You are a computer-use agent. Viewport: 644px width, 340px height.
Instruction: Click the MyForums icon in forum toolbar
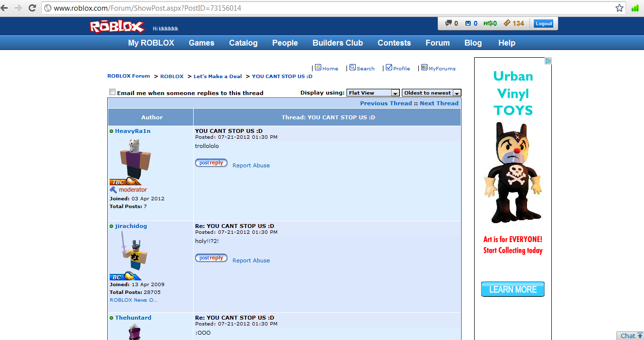(x=424, y=67)
